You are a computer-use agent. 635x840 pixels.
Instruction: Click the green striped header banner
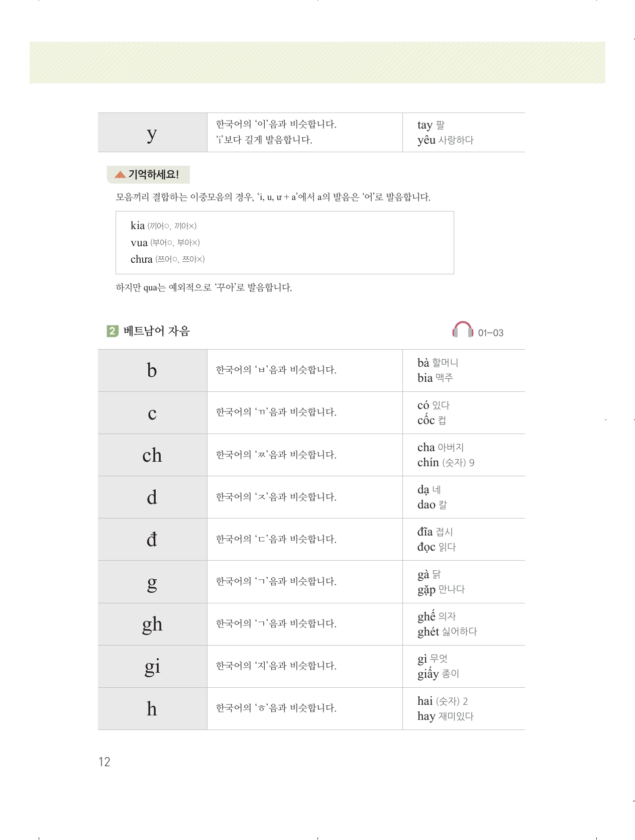[317, 62]
